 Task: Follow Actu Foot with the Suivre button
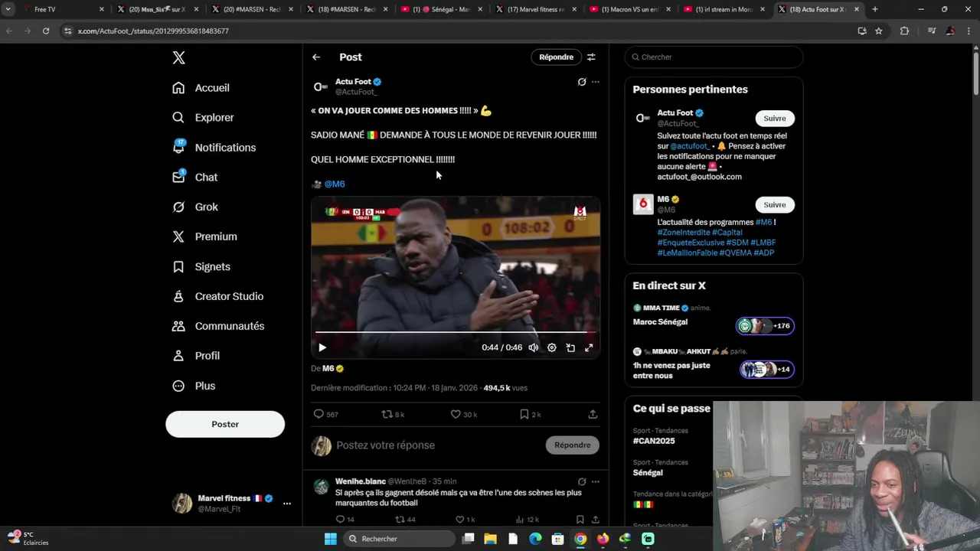coord(774,119)
